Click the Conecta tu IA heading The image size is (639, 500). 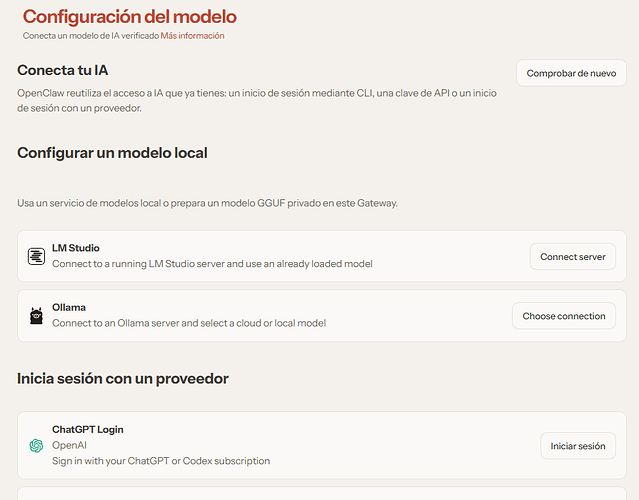pyautogui.click(x=62, y=70)
